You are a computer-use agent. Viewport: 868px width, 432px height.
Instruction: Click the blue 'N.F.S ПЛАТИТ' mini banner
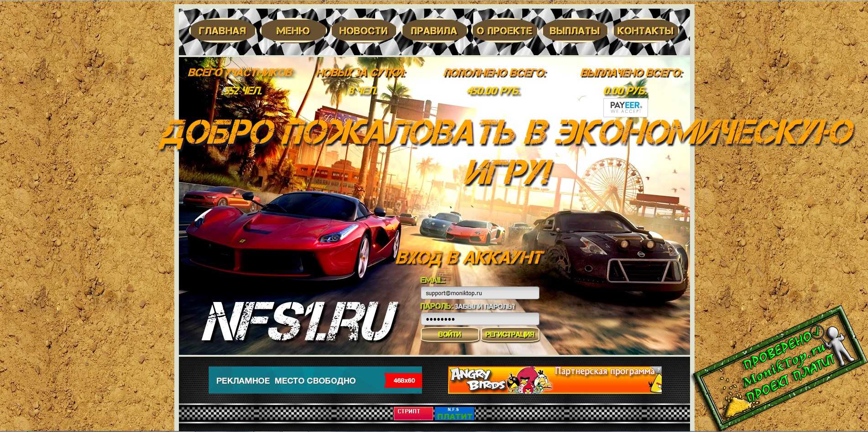454,413
